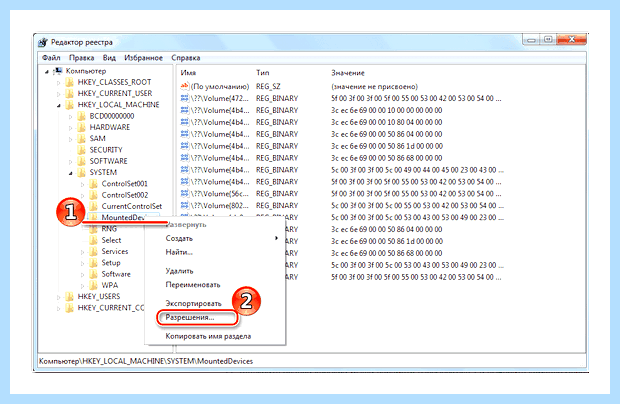
Task: Click the REG_SZ type cell
Action: 268,86
